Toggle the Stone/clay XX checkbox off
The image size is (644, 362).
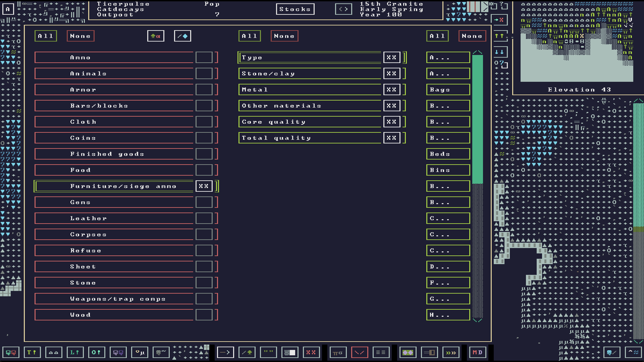[391, 73]
